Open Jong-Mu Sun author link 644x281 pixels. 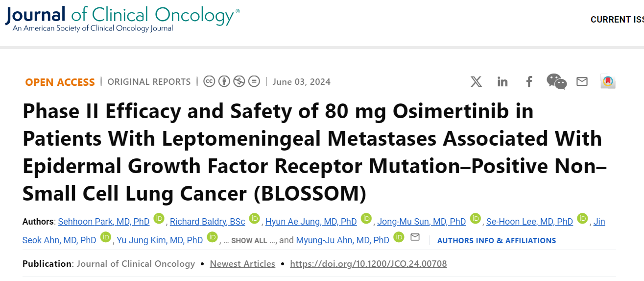pos(422,222)
